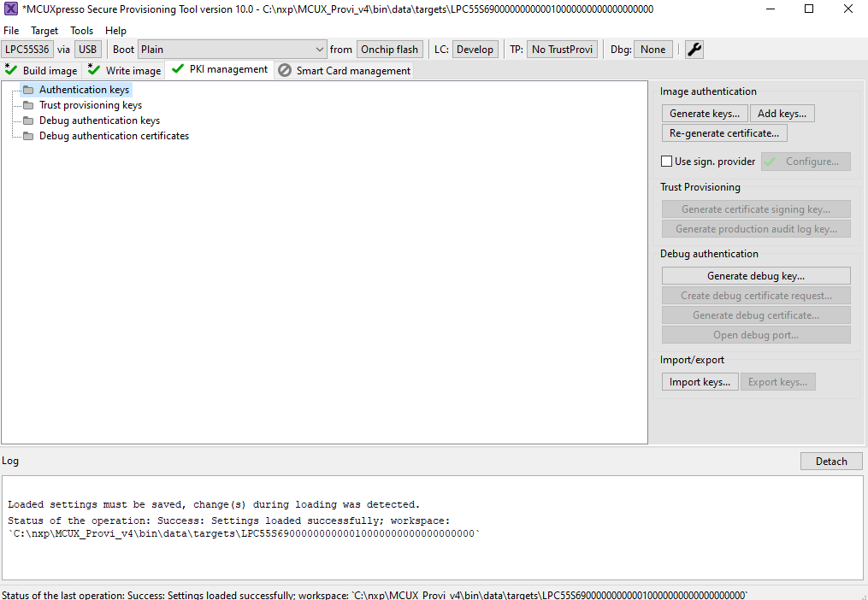The height and width of the screenshot is (600, 868).
Task: Click the USB connection button
Action: coord(87,50)
